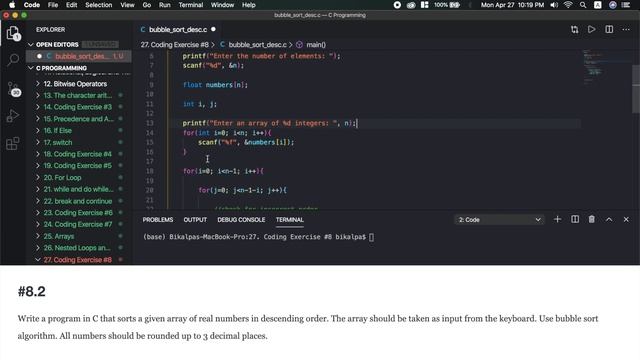Expand the 14. Coding Exercise #3 folder

click(78, 107)
